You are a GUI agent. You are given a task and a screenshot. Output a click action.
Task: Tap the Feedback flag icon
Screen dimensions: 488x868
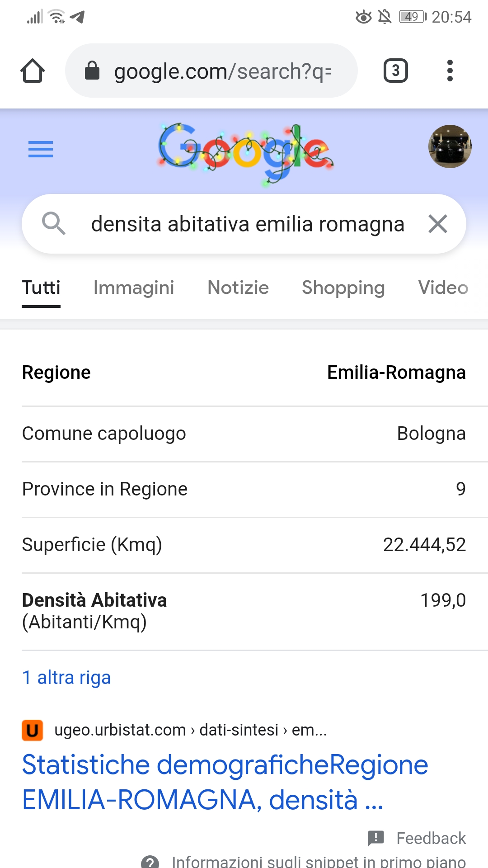click(x=376, y=838)
